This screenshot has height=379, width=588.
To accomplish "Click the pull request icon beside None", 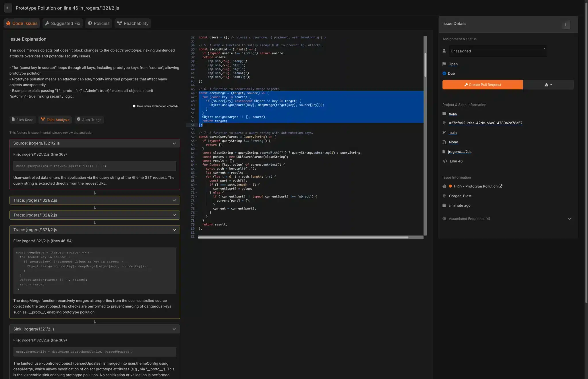I will (444, 142).
